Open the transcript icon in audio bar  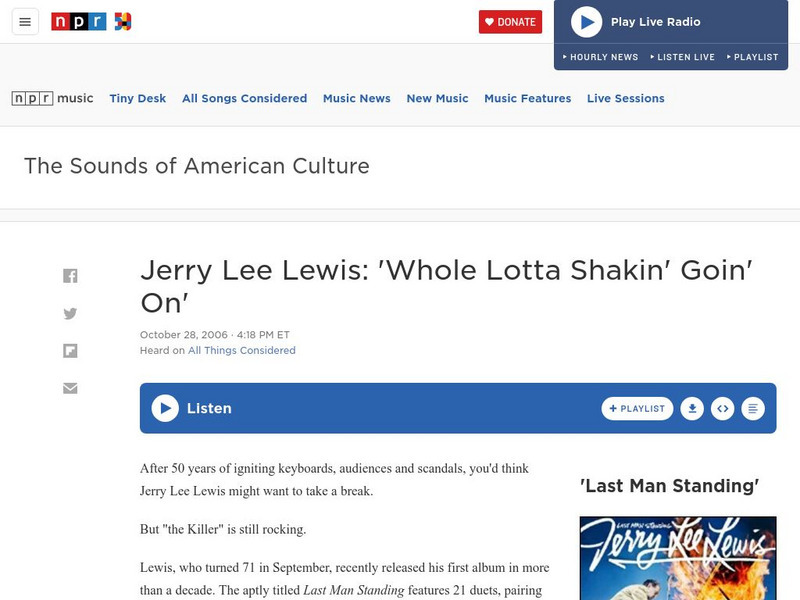[x=754, y=408]
